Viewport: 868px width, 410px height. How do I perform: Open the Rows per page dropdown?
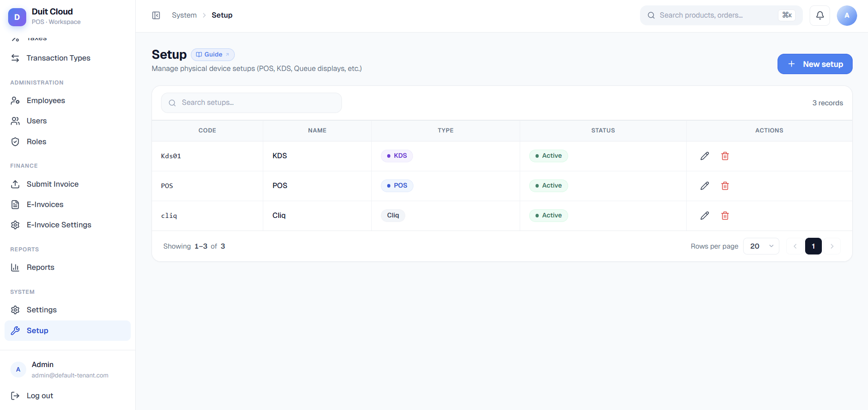click(x=761, y=246)
